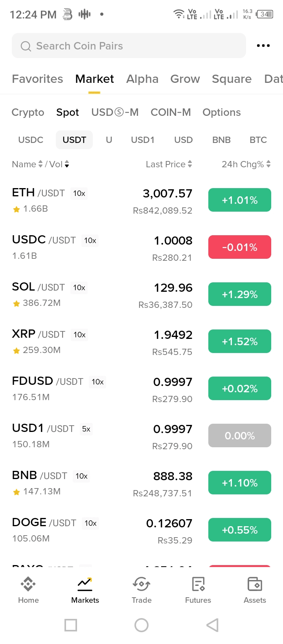The height and width of the screenshot is (644, 283).
Task: Open the Futures icon
Action: 198,584
